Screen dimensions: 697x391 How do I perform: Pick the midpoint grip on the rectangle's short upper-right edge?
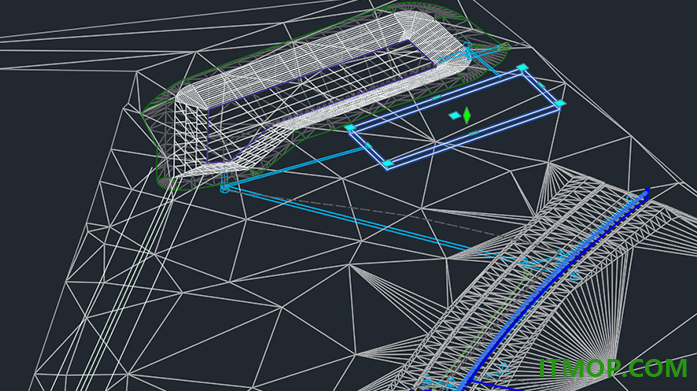pos(541,85)
